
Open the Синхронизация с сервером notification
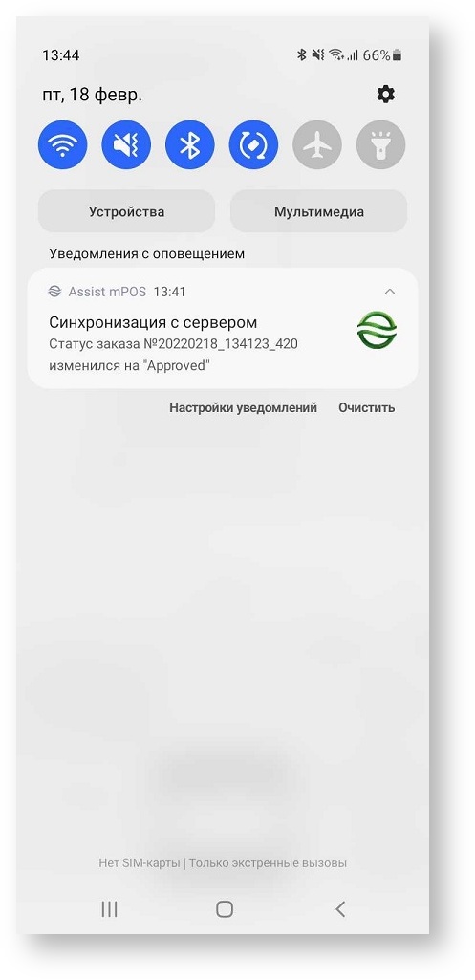[x=223, y=329]
